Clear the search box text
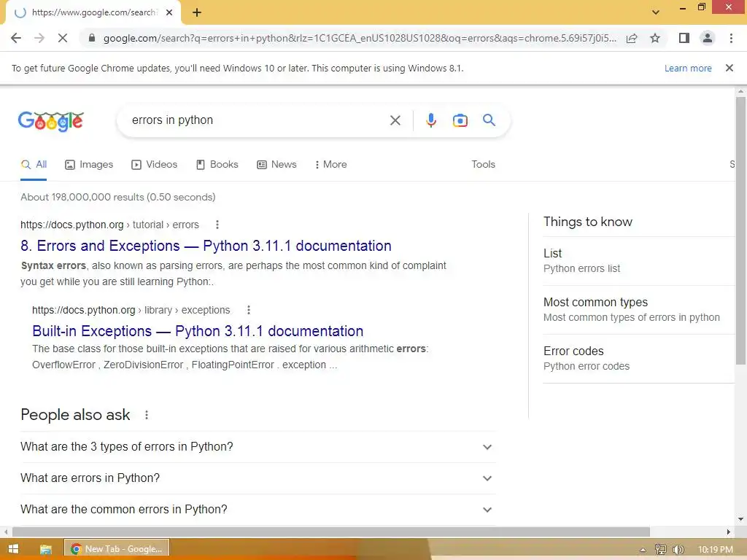Screen dimensions: 747x560 pos(395,120)
